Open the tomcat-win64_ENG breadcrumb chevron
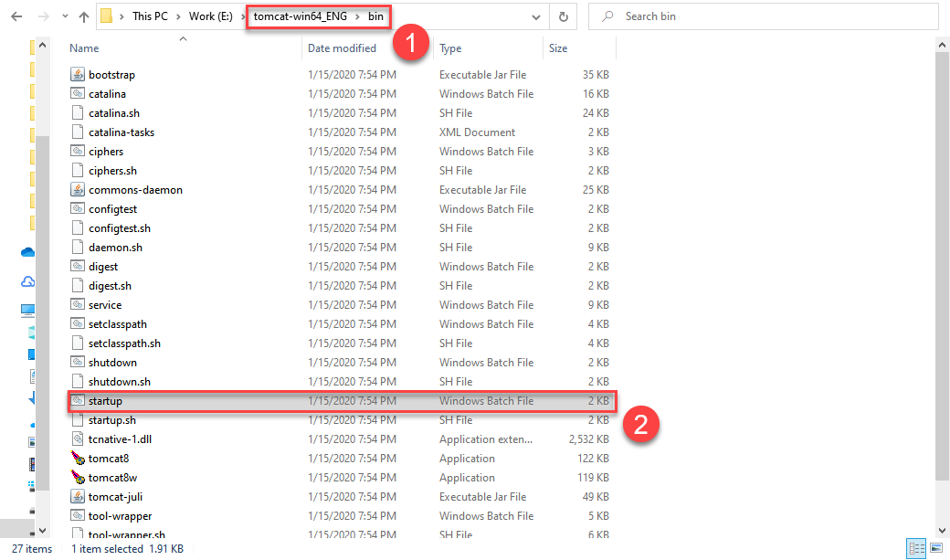 point(357,16)
